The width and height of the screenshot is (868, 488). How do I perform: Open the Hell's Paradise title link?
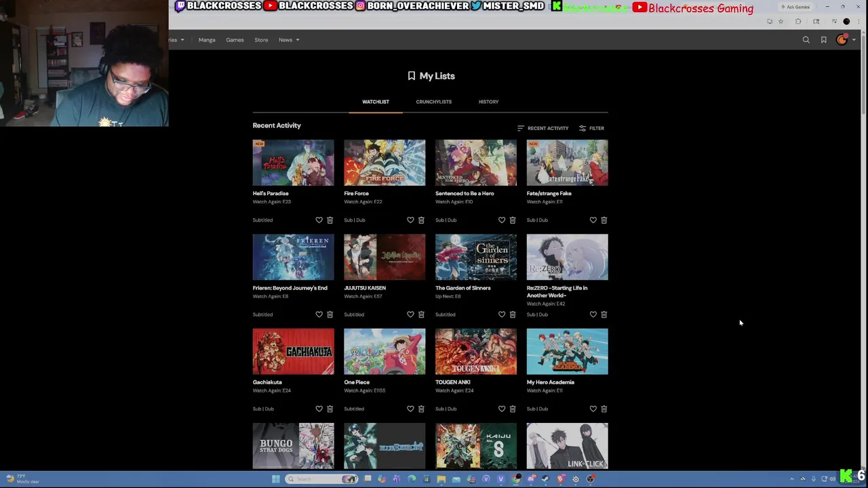tap(271, 194)
